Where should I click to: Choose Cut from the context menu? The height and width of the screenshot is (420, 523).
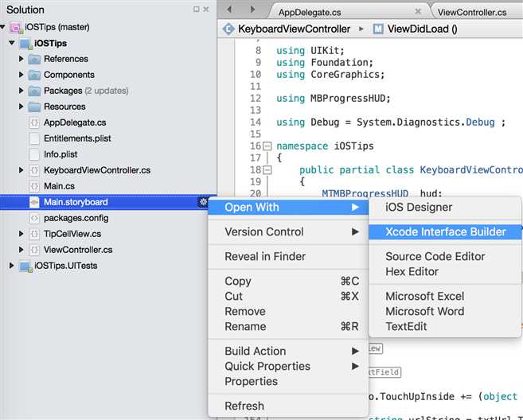click(288, 296)
